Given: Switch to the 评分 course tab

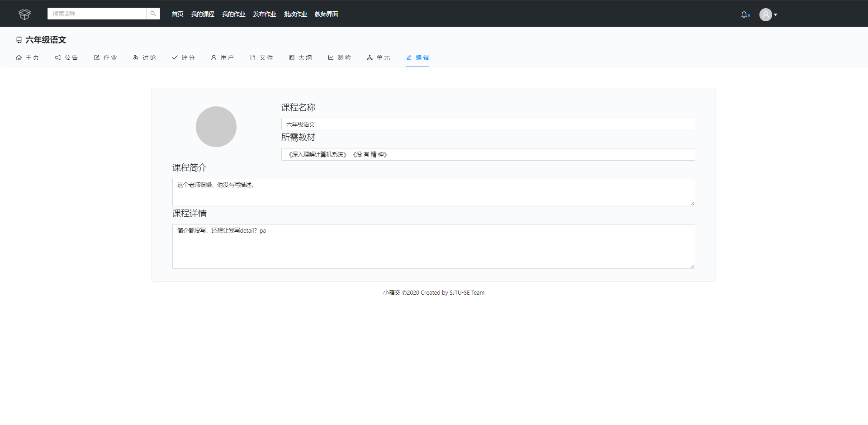Looking at the screenshot, I should point(183,57).
